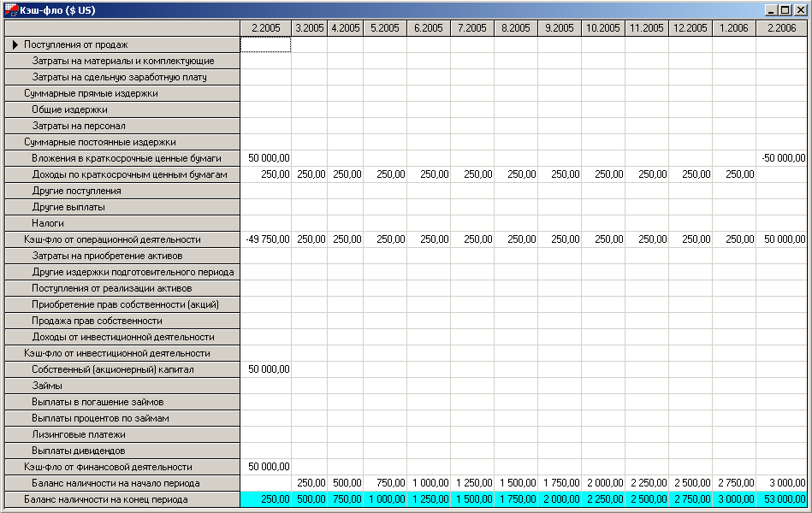Select row 'Общие издержки'
Viewport: 812px width, 513px height.
point(122,109)
